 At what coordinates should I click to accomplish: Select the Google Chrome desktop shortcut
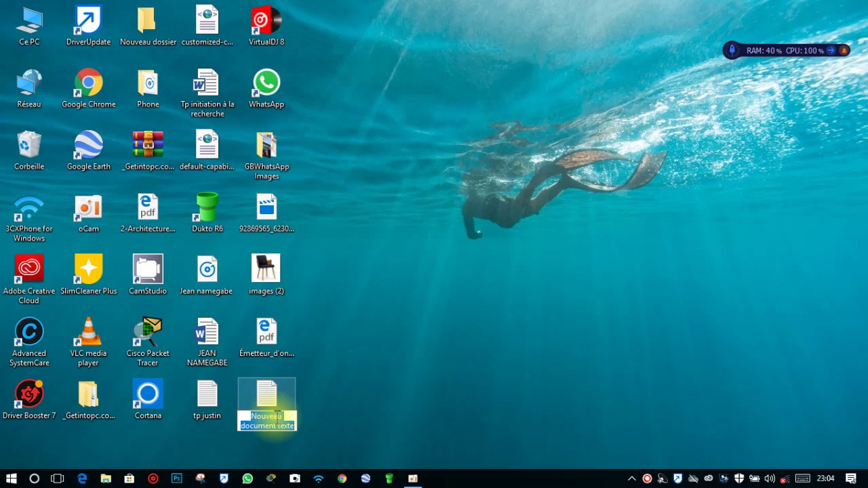tap(89, 89)
